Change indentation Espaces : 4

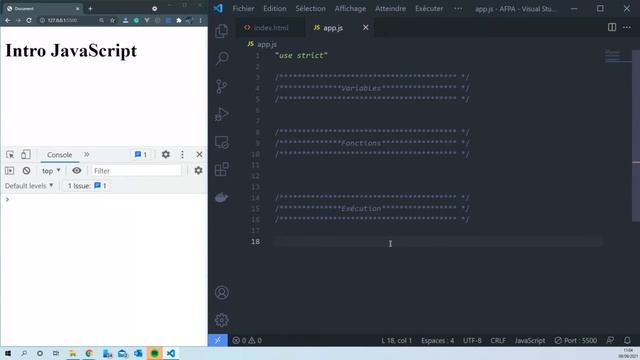click(x=438, y=340)
